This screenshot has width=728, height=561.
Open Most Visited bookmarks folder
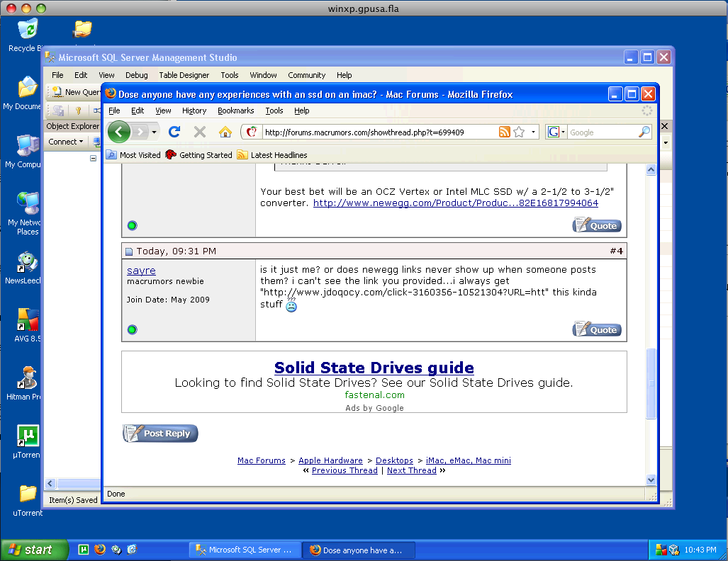point(133,155)
